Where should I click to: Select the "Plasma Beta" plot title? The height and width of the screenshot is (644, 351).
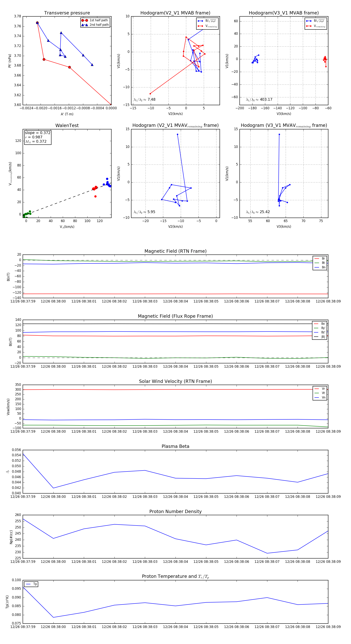(x=175, y=447)
